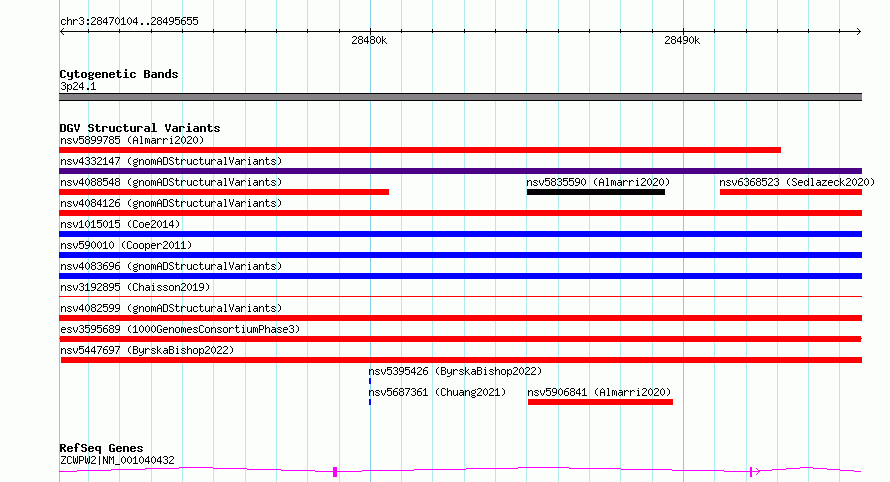The height and width of the screenshot is (482, 890).
Task: Open label nsv5447697 (ByrskaBishop2022)
Action: 147,350
